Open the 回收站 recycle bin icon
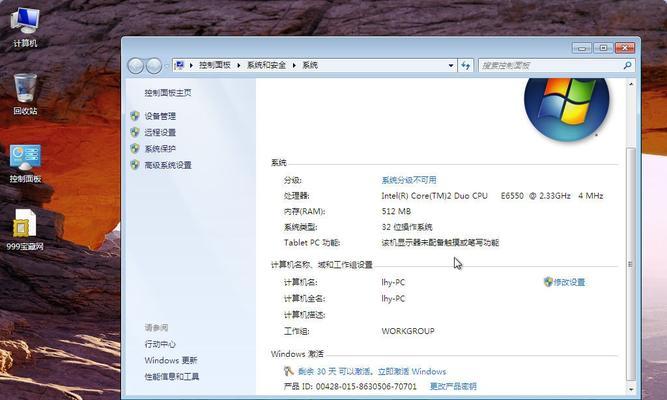This screenshot has height=400, width=667. [x=25, y=94]
